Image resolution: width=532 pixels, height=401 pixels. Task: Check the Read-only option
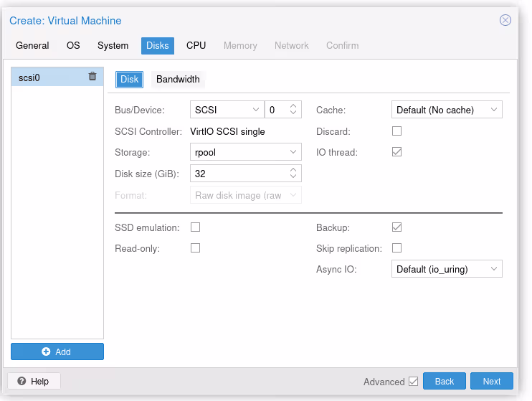(195, 248)
